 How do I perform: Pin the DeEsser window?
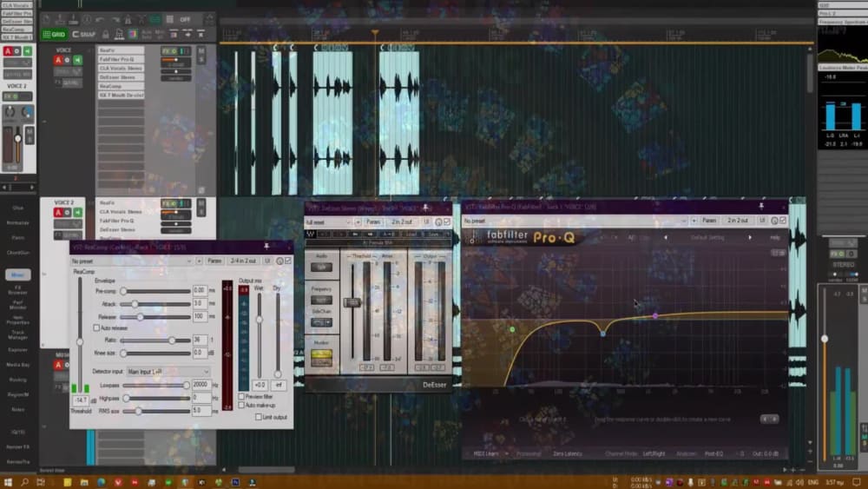pyautogui.click(x=425, y=208)
